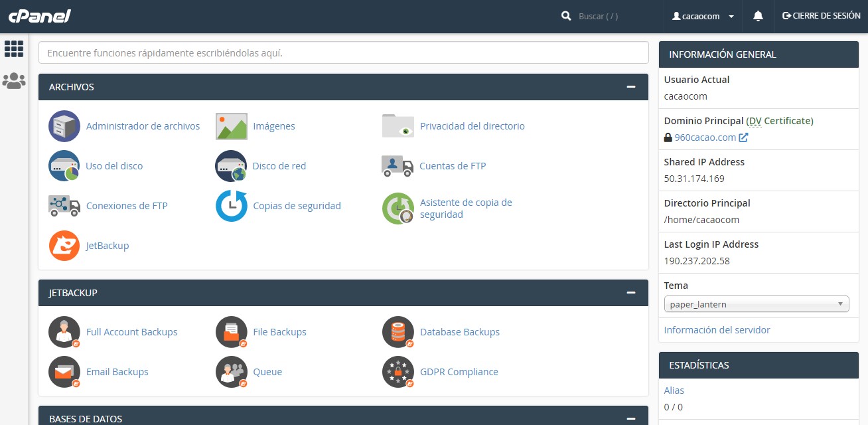Image resolution: width=868 pixels, height=425 pixels.
Task: Collapse the ARCHIVOS section
Action: [631, 87]
